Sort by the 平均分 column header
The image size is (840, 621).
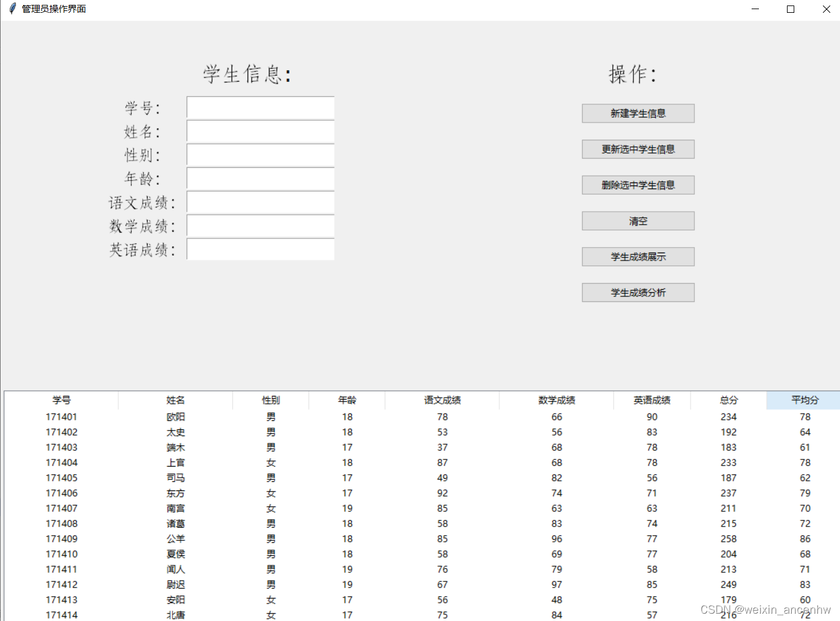pyautogui.click(x=805, y=400)
